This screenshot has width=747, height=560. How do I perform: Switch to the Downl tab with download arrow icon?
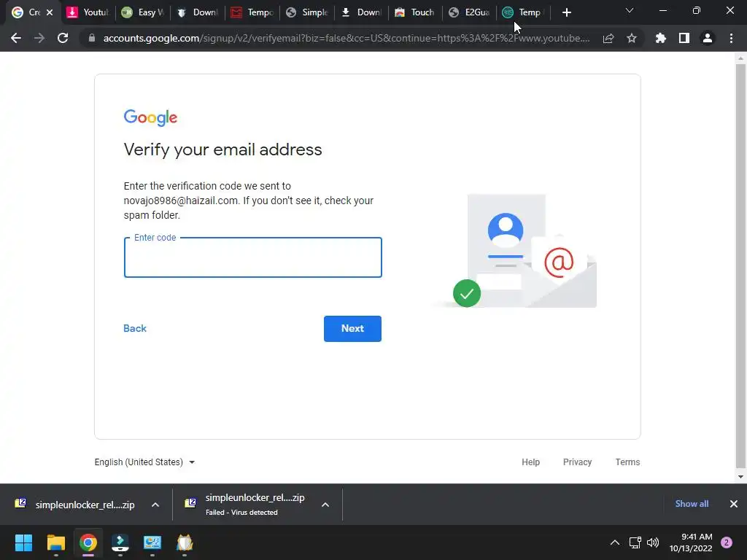tap(361, 12)
